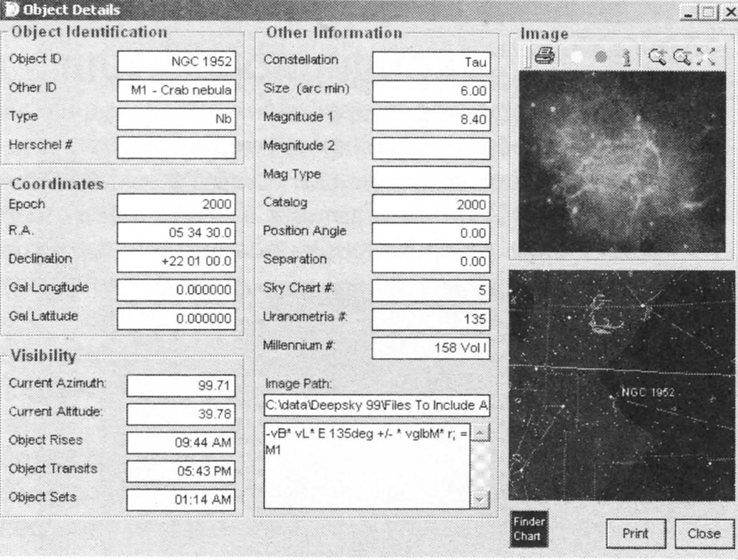
Task: Click the zoom in magnifier icon
Action: click(657, 57)
